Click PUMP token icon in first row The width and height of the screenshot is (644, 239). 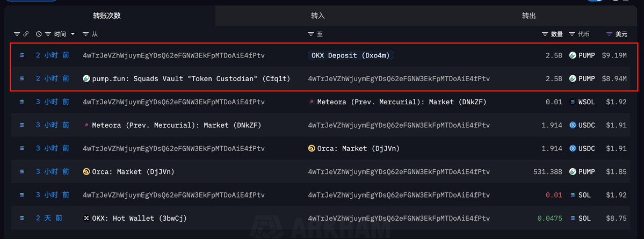tap(573, 55)
